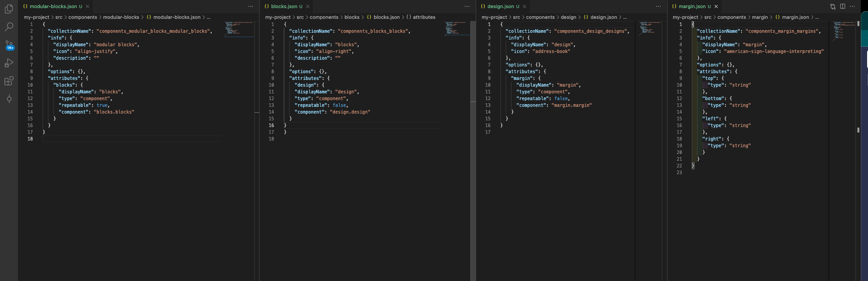The width and height of the screenshot is (868, 281).
Task: Click Open Changes icon in margin.json group
Action: tap(833, 6)
